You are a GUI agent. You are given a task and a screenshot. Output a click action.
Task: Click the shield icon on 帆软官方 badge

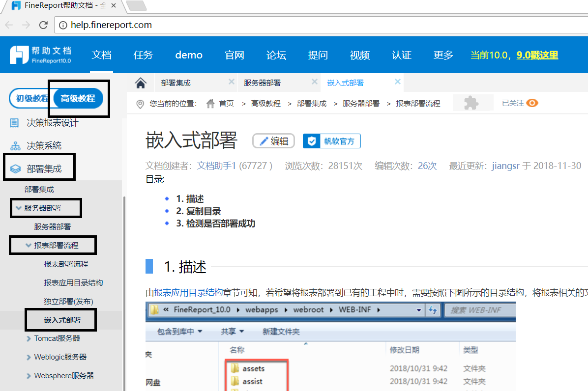coord(312,141)
